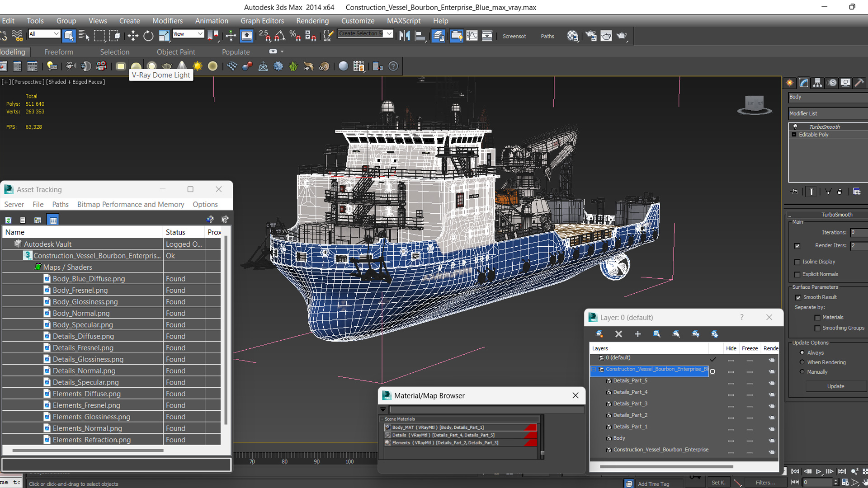Click the V-Ray Sun light icon
This screenshot has width=868, height=488.
[x=198, y=66]
